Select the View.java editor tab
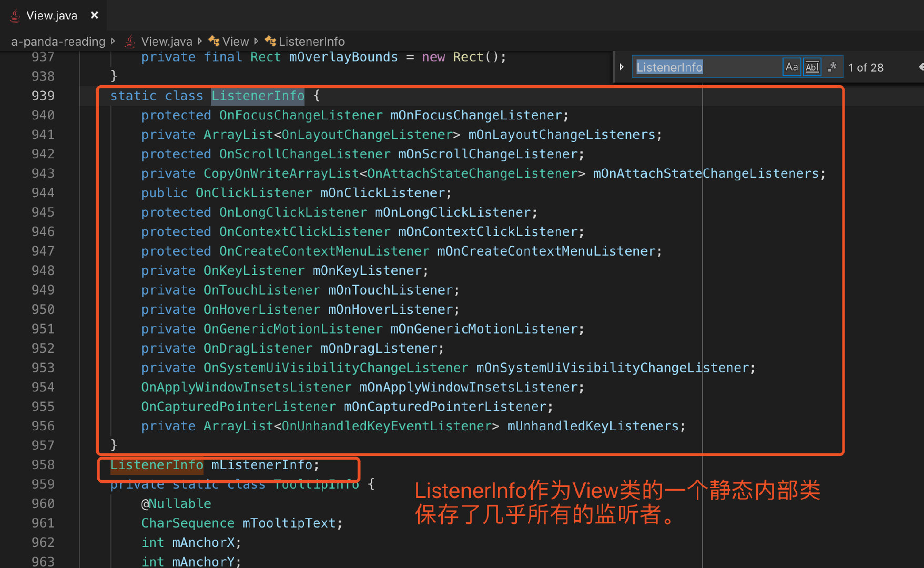Viewport: 924px width, 568px height. point(53,15)
